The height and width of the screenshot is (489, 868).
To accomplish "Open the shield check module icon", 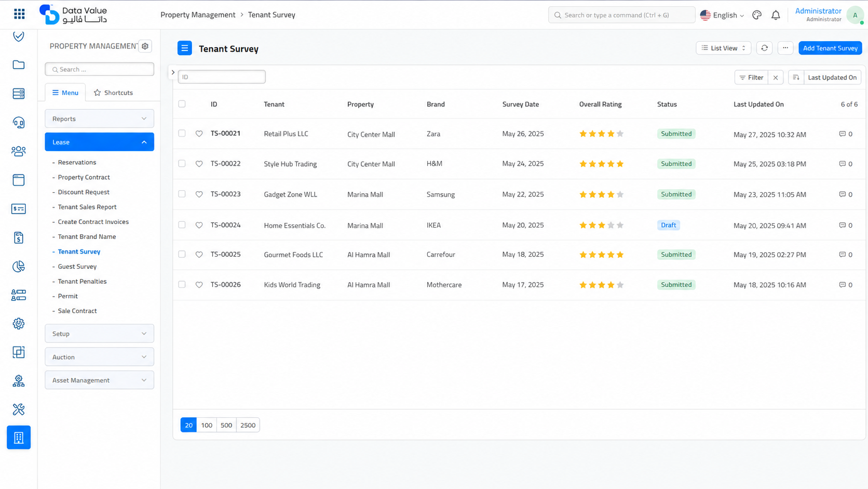I will tap(19, 36).
